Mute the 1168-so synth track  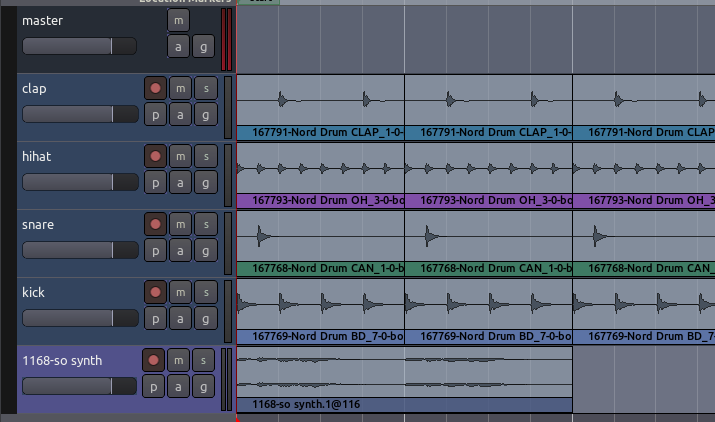(x=178, y=360)
